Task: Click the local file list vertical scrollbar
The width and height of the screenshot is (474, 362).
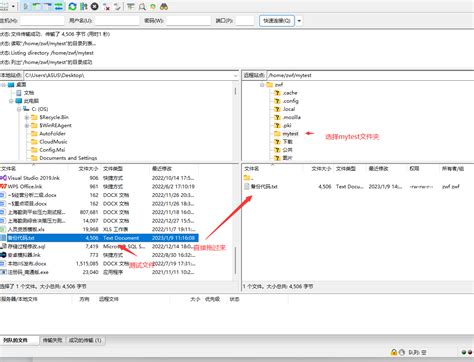Action: tap(236, 261)
